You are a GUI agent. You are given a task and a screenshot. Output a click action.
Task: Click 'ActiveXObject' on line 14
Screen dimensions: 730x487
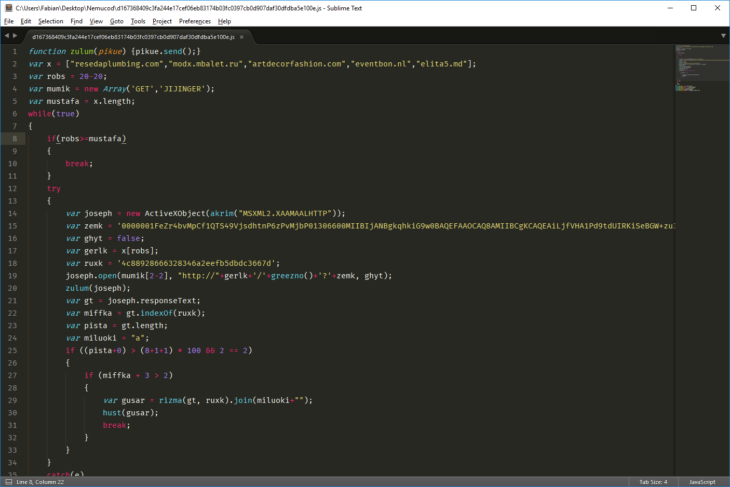coord(175,213)
